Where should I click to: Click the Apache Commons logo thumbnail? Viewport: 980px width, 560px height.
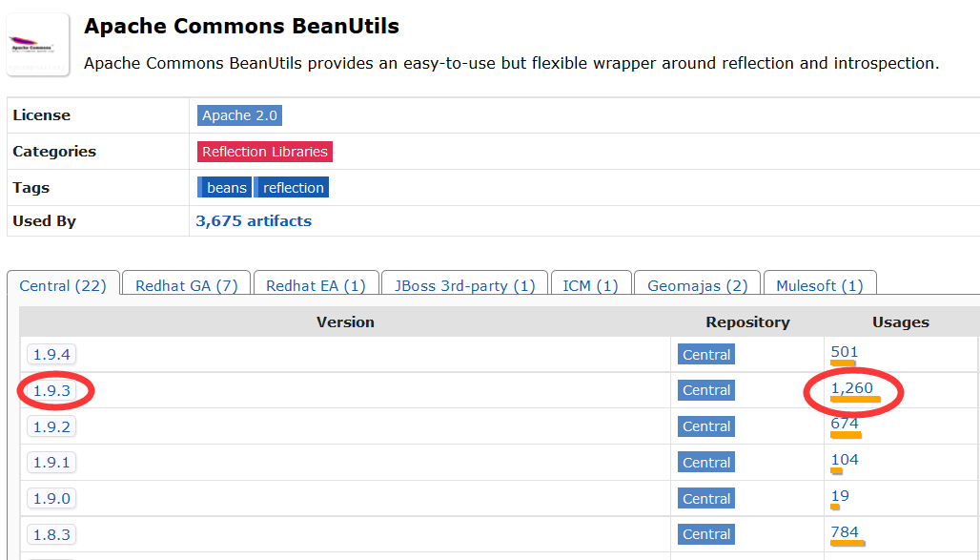point(38,44)
